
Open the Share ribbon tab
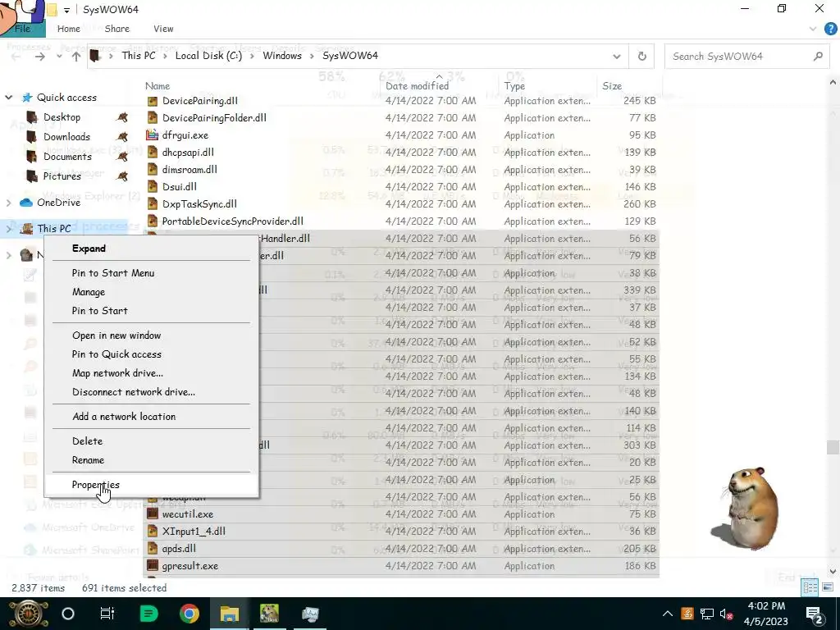(x=116, y=29)
